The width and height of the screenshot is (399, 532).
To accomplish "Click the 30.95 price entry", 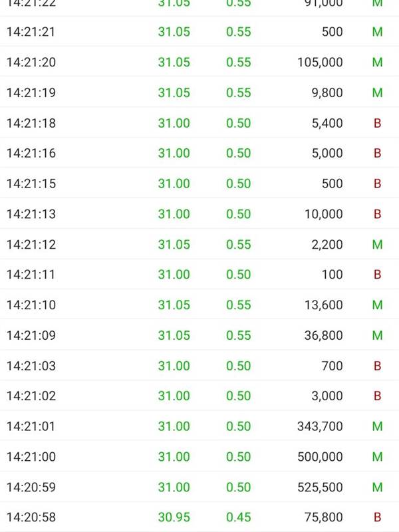I will click(174, 517).
